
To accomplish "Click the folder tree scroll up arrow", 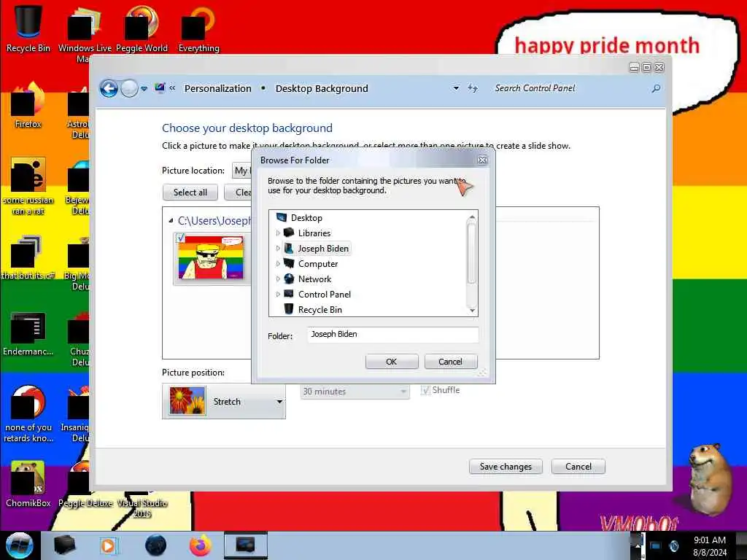I will point(472,217).
